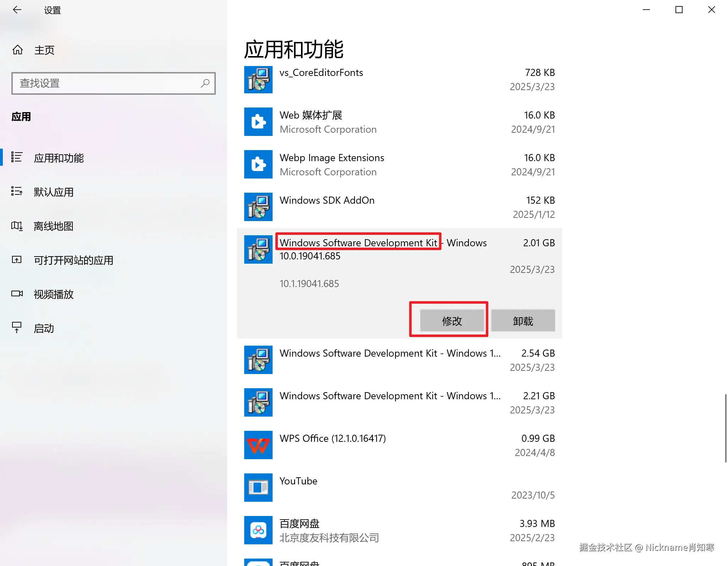Click the 2.54 GB size value
Screen dimensions: 728x566
point(538,353)
